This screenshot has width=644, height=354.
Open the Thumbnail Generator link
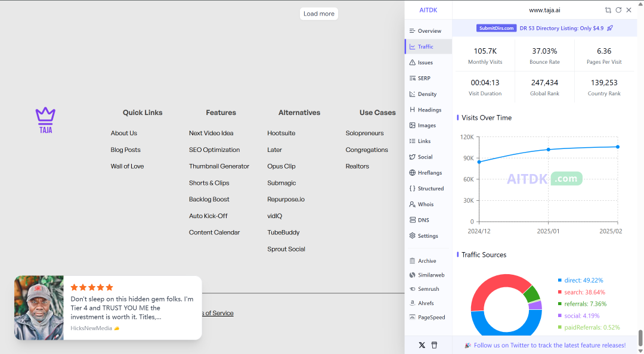point(219,166)
